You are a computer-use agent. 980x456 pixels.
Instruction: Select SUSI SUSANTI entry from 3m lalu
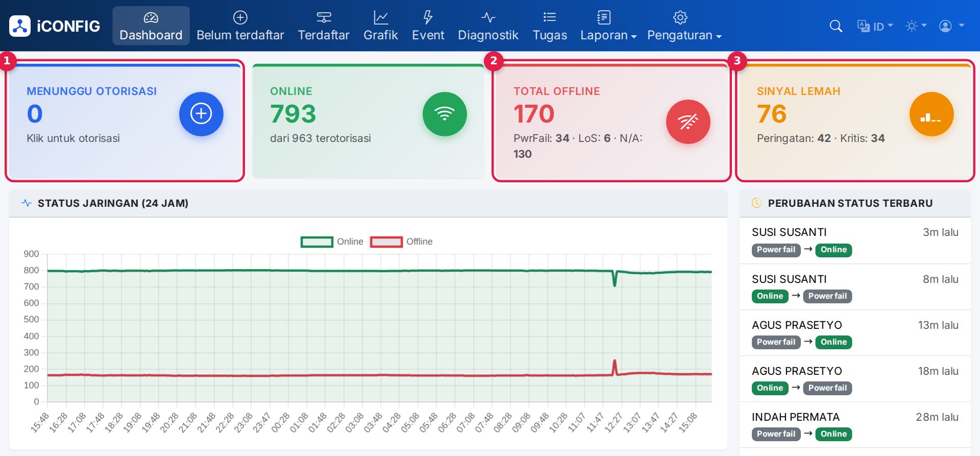point(855,241)
